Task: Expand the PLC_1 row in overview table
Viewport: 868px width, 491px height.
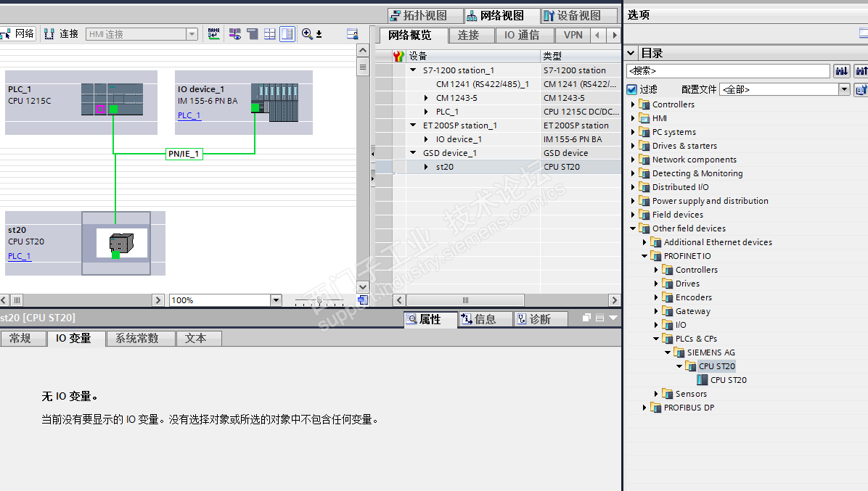Action: pos(426,112)
